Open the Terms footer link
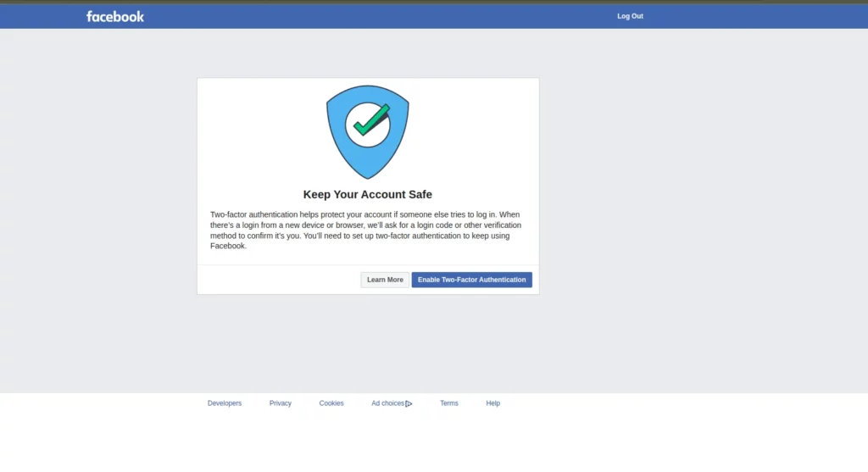Viewport: 868px width, 472px height. (x=448, y=403)
